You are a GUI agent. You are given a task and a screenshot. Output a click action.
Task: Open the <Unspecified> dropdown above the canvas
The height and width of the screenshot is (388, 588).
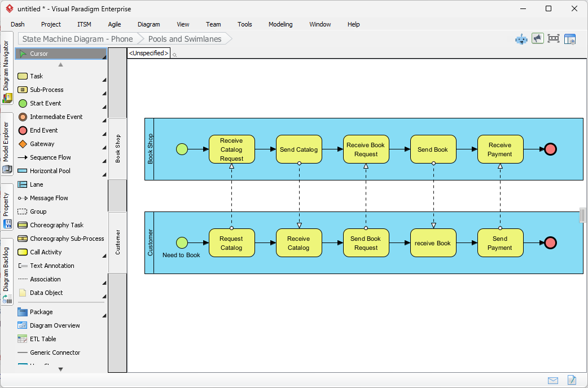tap(148, 52)
